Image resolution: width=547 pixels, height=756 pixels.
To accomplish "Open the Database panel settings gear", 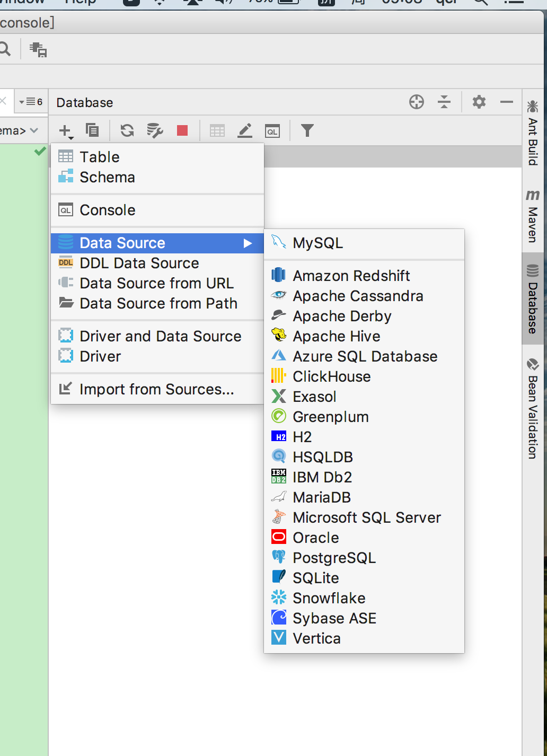I will (x=479, y=102).
